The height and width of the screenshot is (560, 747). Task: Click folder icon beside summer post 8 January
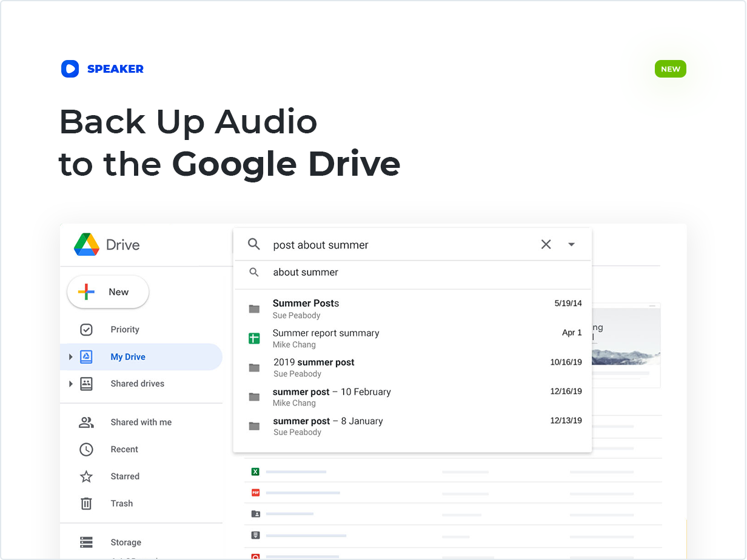tap(254, 426)
